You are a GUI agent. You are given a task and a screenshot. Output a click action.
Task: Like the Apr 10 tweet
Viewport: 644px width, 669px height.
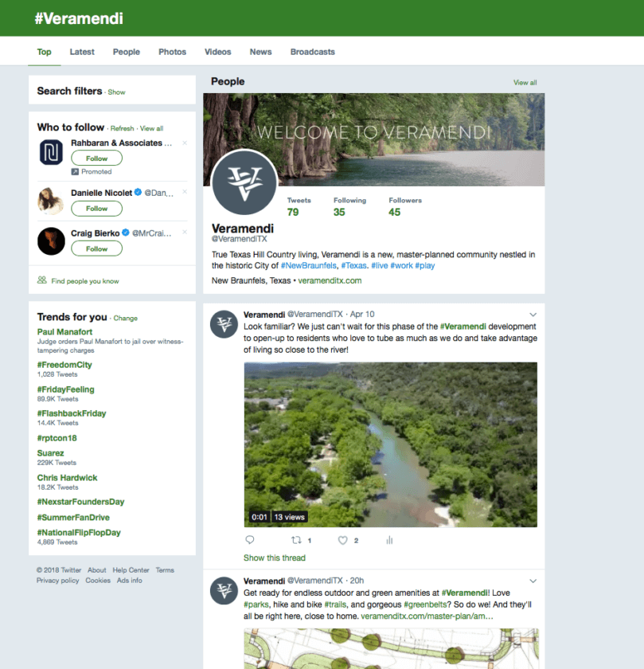342,540
